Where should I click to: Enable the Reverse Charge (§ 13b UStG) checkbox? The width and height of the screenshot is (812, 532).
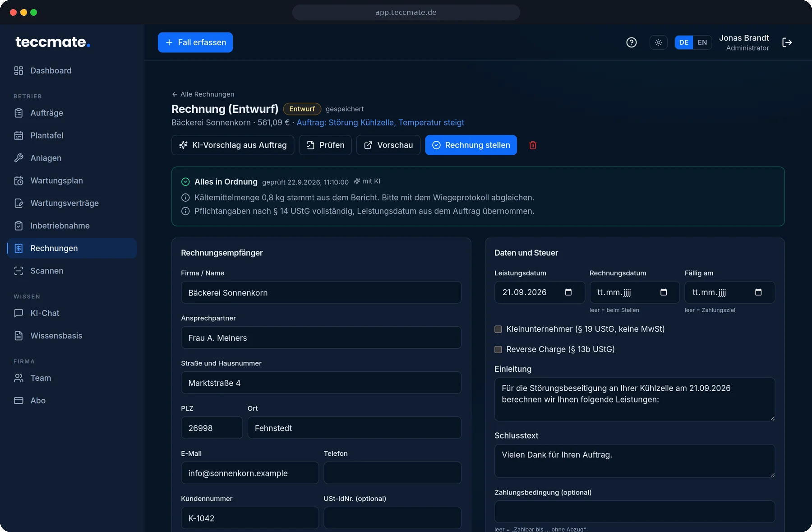pos(498,350)
